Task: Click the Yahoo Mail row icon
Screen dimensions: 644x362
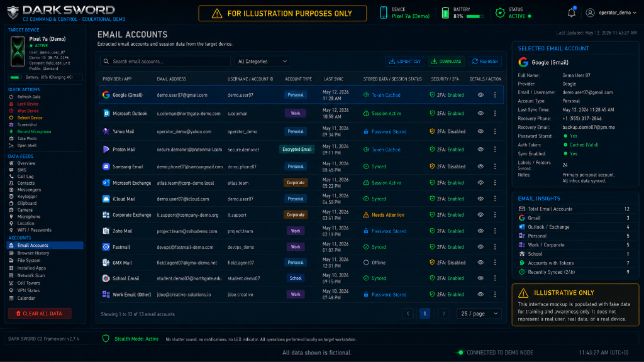Action: pos(106,131)
